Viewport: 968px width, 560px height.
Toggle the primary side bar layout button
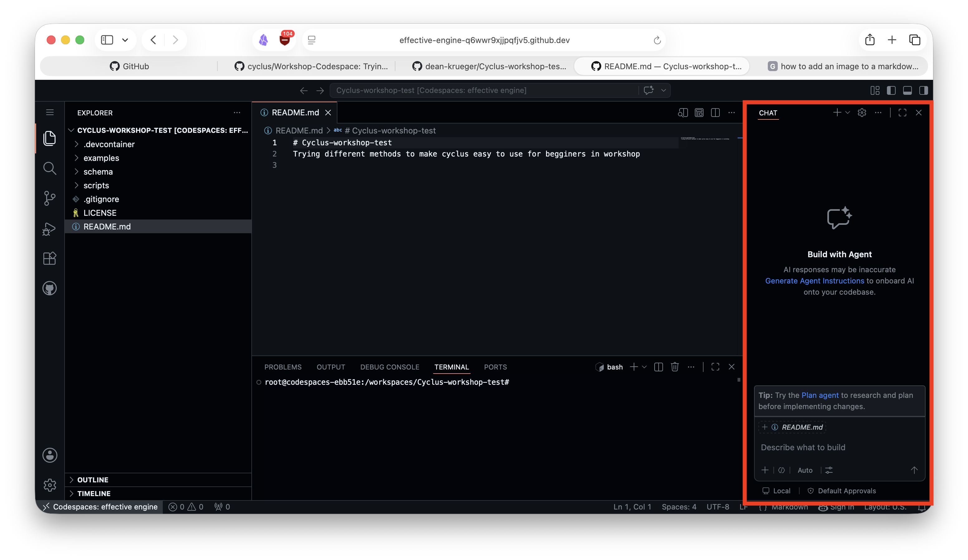(891, 90)
